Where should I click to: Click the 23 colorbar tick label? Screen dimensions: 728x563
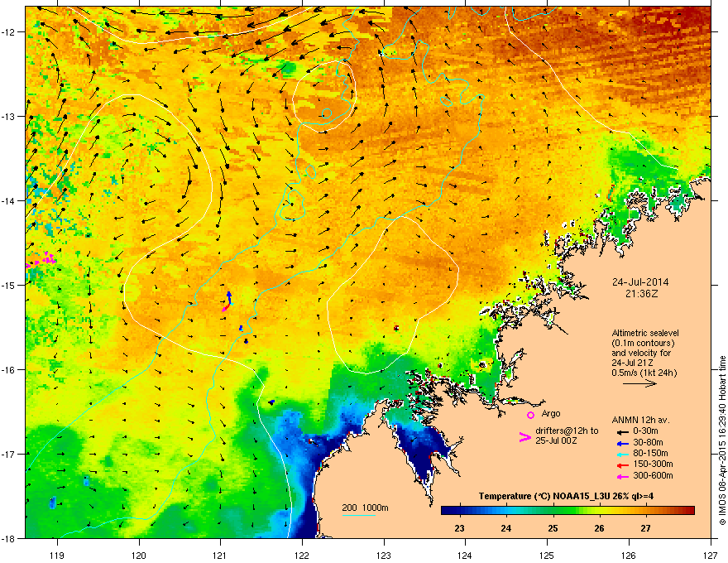tap(459, 528)
